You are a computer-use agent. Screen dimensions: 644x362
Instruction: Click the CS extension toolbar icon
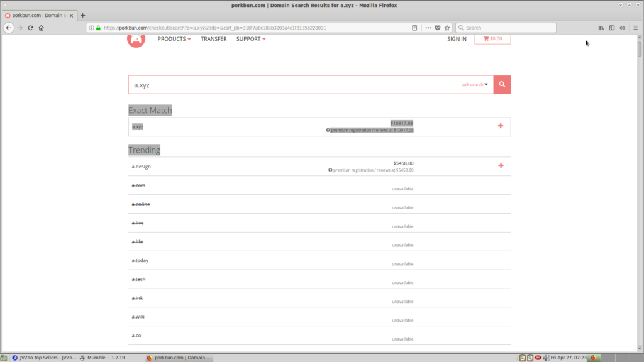tap(622, 28)
